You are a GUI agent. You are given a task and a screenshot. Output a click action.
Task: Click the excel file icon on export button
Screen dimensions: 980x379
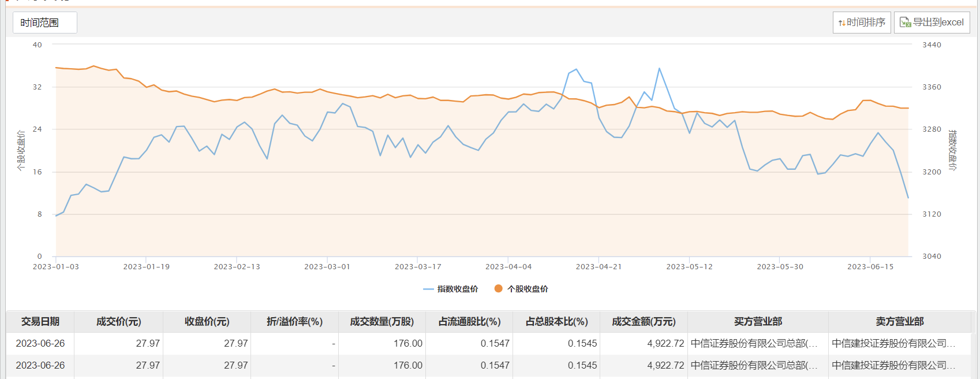(x=905, y=23)
